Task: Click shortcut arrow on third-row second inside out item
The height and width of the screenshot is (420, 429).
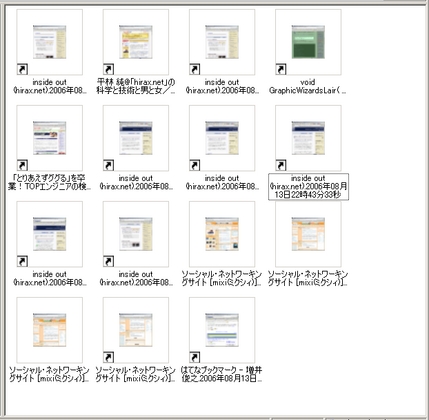Action: click(108, 261)
